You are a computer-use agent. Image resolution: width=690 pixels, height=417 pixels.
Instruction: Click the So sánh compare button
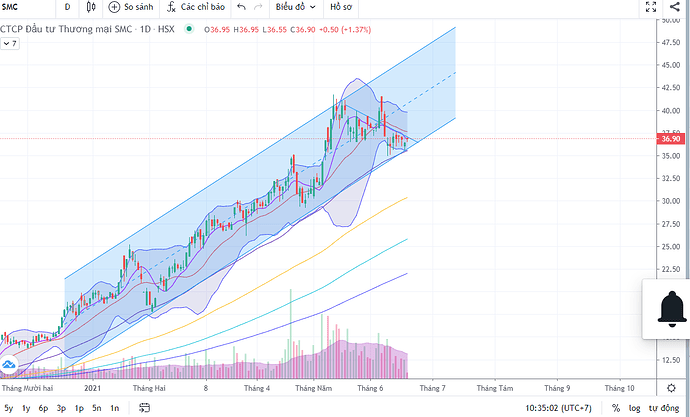(131, 7)
